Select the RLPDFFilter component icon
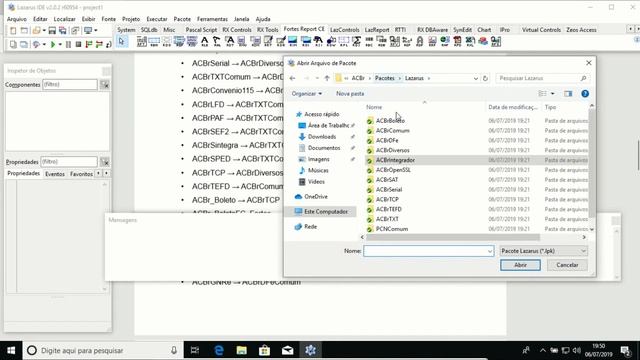Image resolution: width=640 pixels, height=360 pixels. [x=457, y=41]
